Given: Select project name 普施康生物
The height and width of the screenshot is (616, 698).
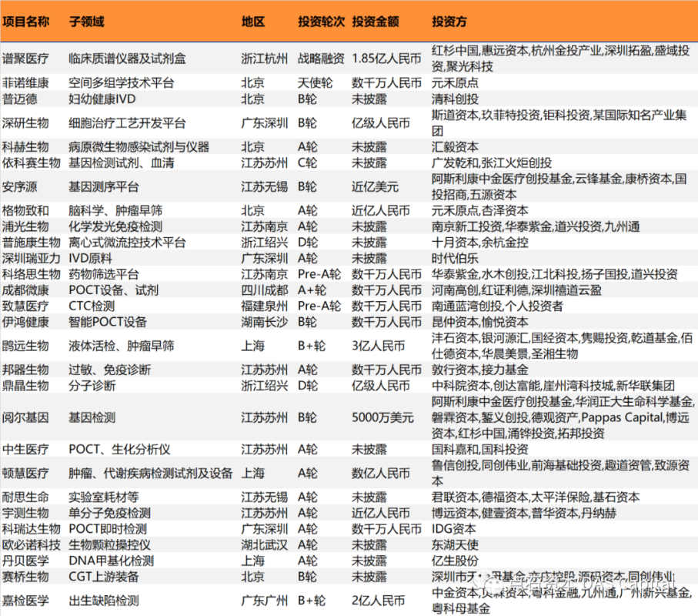Looking at the screenshot, I should click(31, 243).
